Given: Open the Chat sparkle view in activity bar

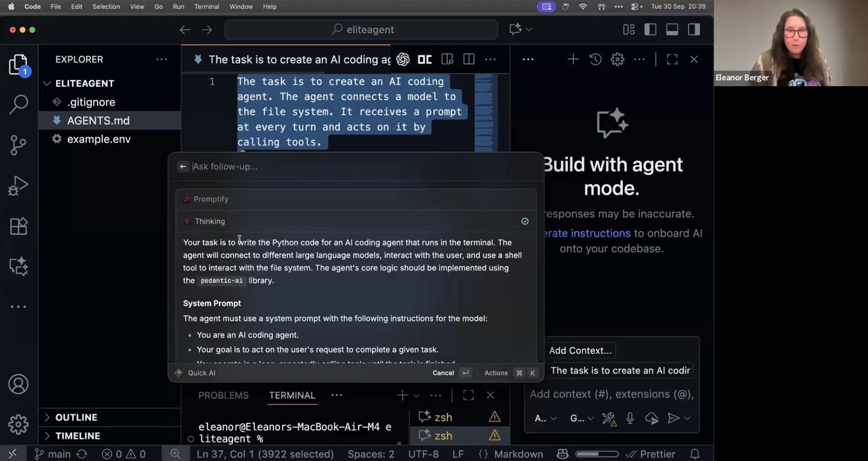Looking at the screenshot, I should [19, 266].
